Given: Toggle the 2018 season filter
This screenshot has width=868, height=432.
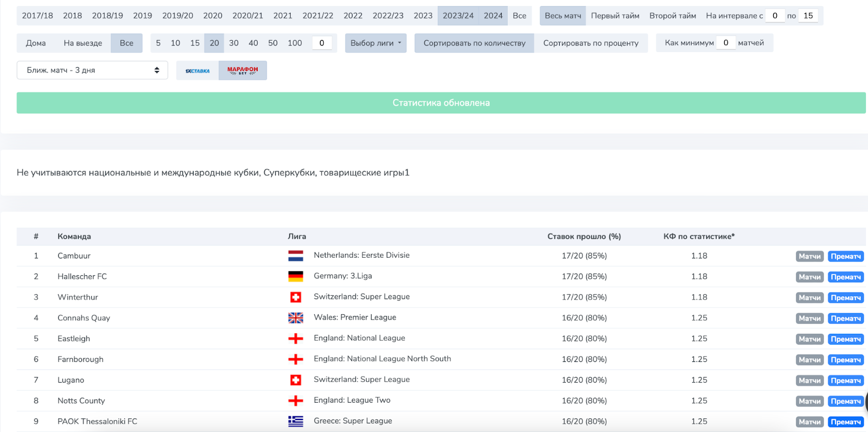Looking at the screenshot, I should (x=72, y=16).
